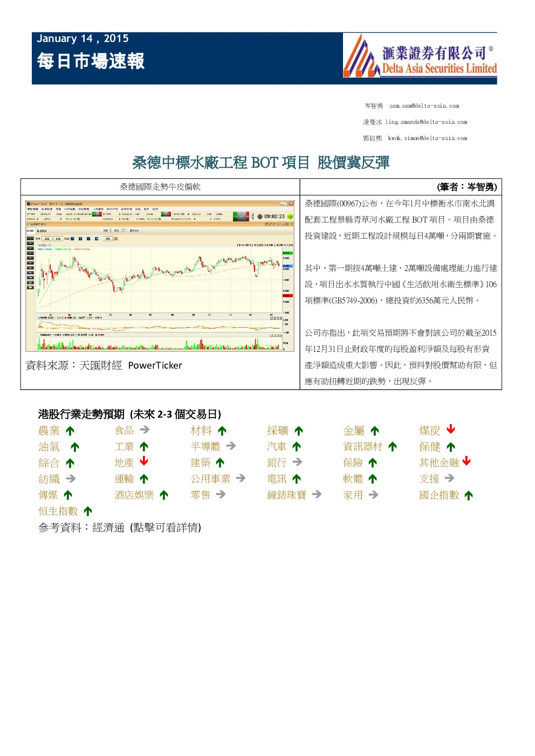
Task: Click the red down arrow beside 其他金融
Action: [467, 461]
